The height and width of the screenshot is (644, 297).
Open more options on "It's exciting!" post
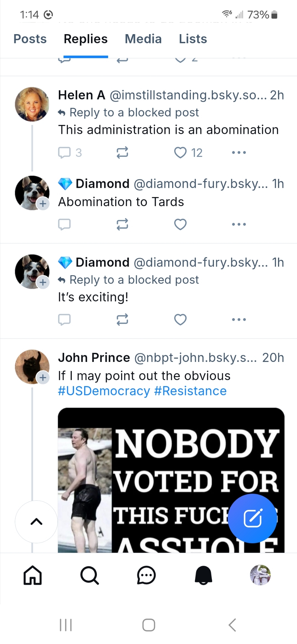(x=239, y=319)
